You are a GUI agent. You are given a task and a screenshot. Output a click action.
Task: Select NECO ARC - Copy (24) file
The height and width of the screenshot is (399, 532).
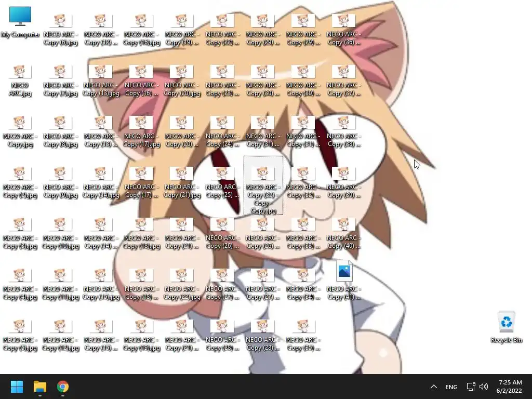[222, 131]
